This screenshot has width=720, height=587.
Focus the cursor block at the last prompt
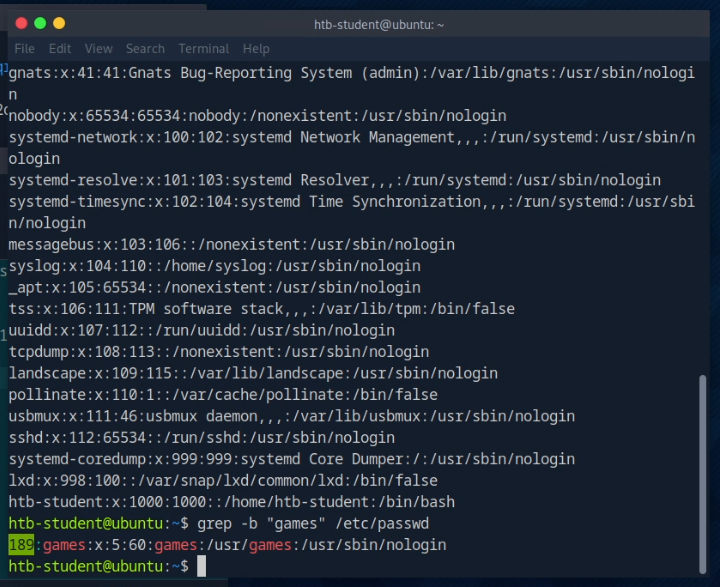pos(201,567)
